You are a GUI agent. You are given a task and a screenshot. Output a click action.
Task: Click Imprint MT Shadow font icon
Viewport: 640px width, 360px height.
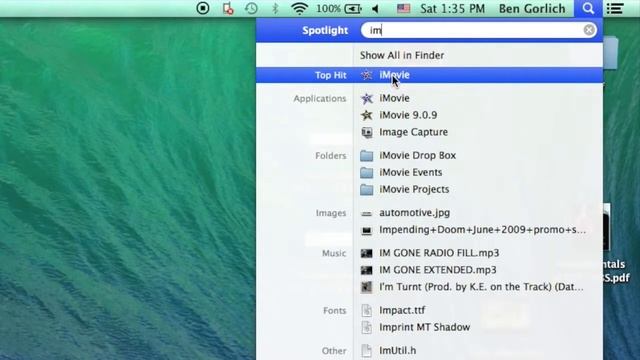(367, 327)
